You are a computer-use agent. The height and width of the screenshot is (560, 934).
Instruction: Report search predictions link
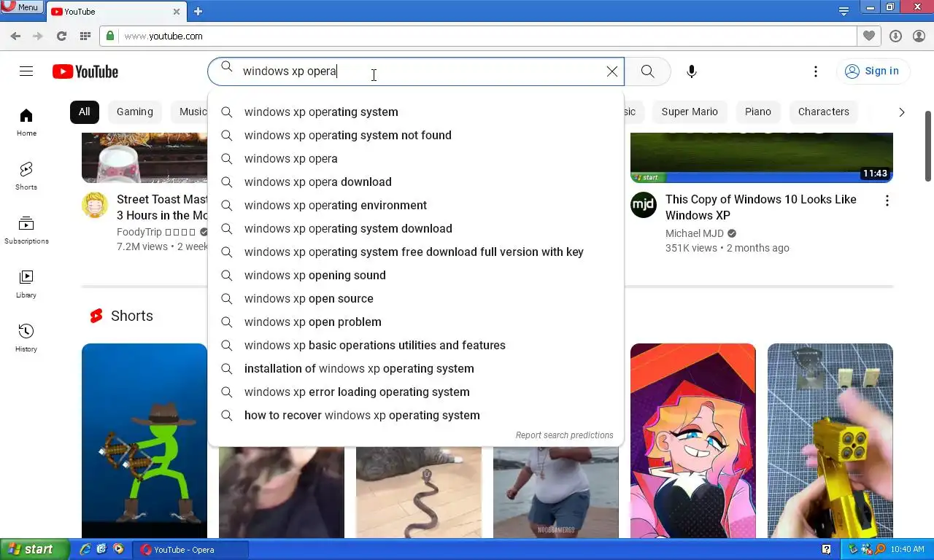[x=564, y=435]
